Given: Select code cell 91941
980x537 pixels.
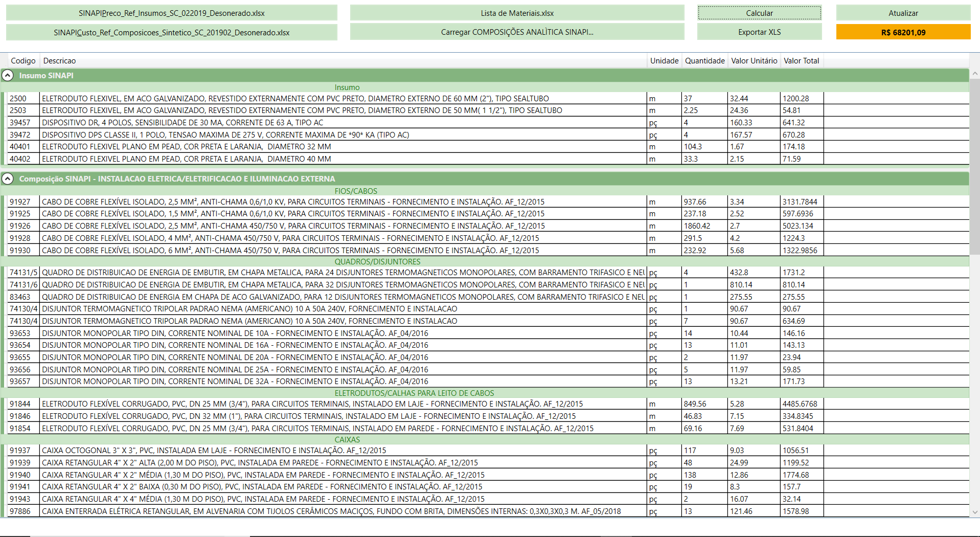Looking at the screenshot, I should (24, 487).
